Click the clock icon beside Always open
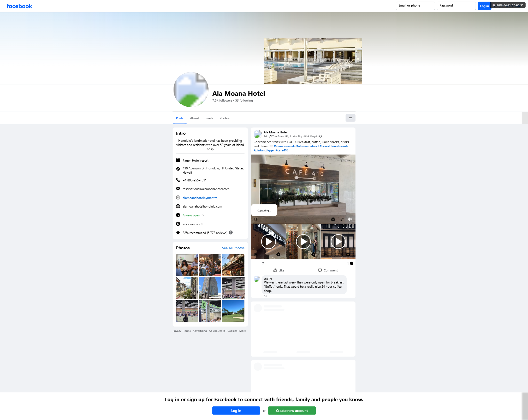 tap(178, 215)
